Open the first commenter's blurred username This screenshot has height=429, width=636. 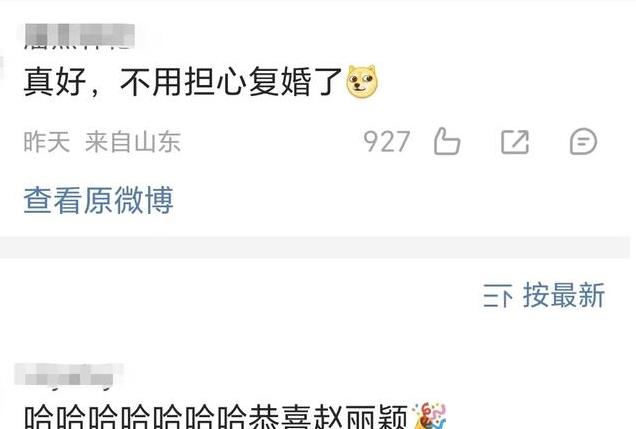click(80, 36)
